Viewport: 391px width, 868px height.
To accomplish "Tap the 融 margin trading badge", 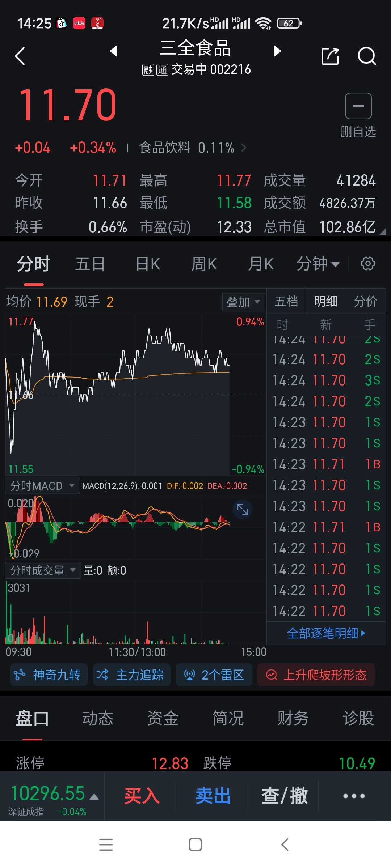I will pyautogui.click(x=148, y=69).
